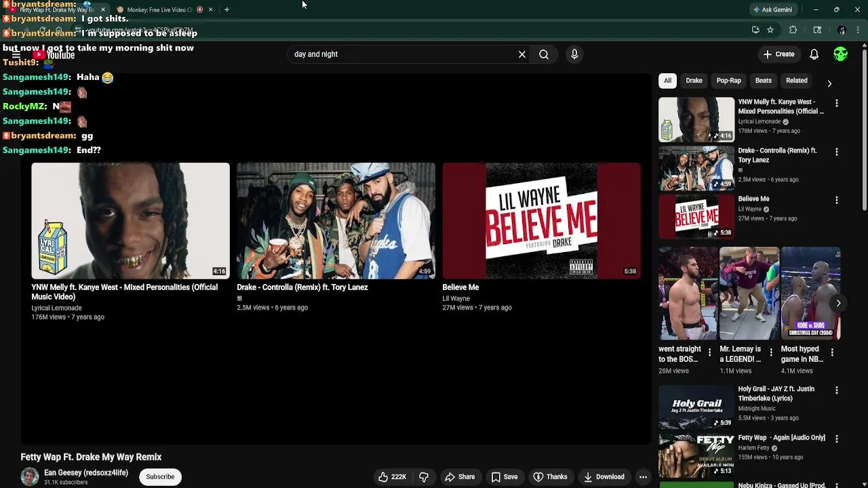The image size is (868, 488).
Task: Click the Download button
Action: point(604,476)
